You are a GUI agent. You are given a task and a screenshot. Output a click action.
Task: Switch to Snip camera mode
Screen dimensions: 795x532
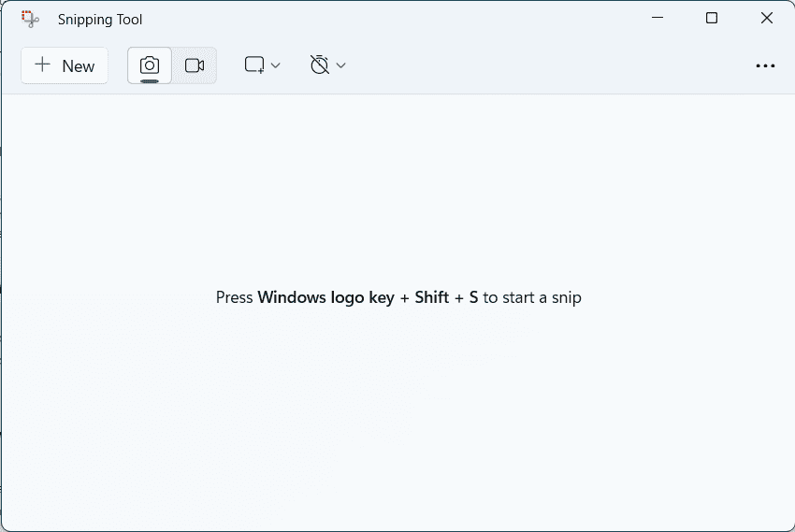click(x=150, y=65)
